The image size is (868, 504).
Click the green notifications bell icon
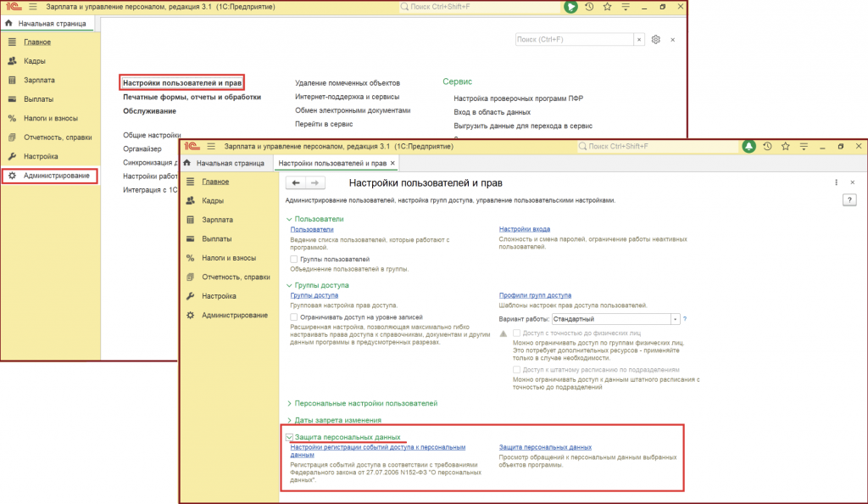[748, 147]
